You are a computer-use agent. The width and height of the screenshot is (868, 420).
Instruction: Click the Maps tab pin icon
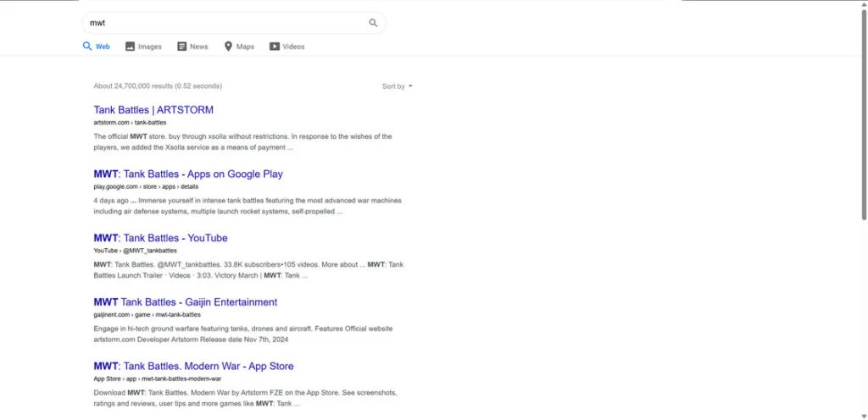228,47
